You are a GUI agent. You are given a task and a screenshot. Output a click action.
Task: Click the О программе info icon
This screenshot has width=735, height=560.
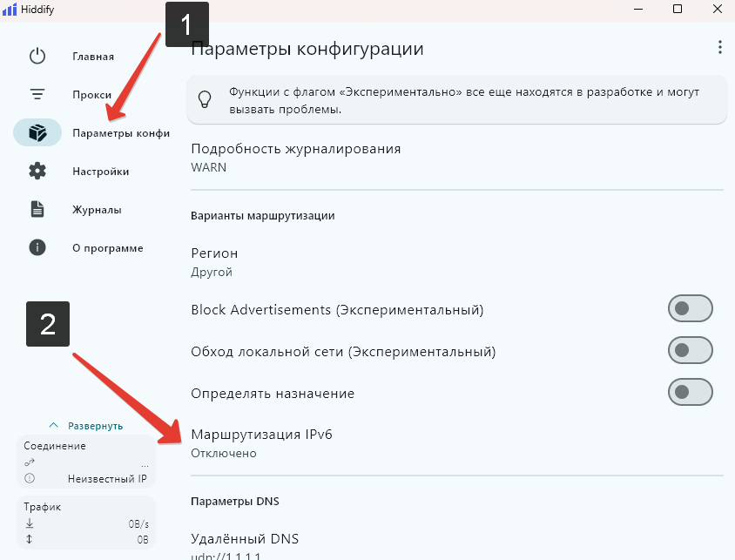(37, 247)
